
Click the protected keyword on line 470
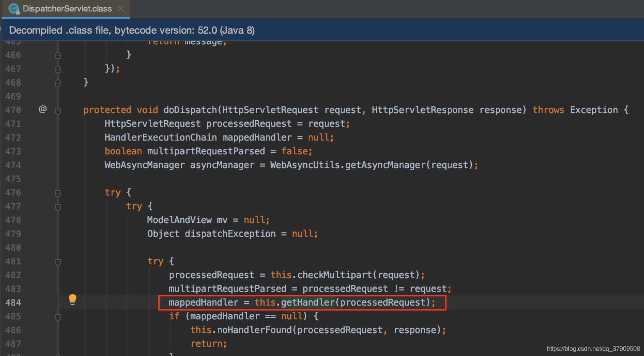[x=107, y=110]
